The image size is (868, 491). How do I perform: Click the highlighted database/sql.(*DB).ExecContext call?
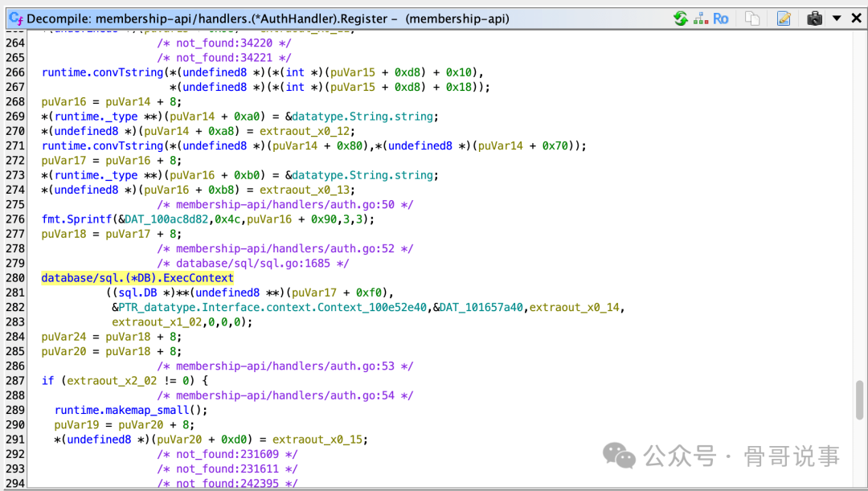click(x=137, y=278)
